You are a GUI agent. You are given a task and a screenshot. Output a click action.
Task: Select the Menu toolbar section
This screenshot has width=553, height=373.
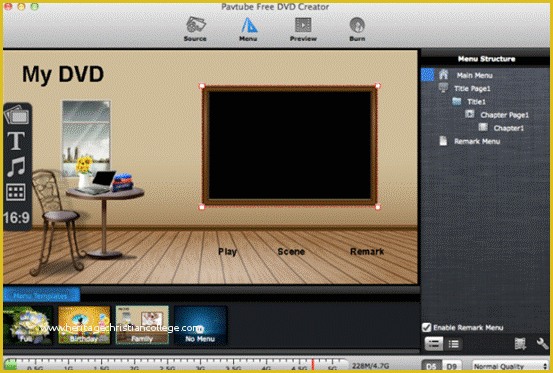[248, 29]
